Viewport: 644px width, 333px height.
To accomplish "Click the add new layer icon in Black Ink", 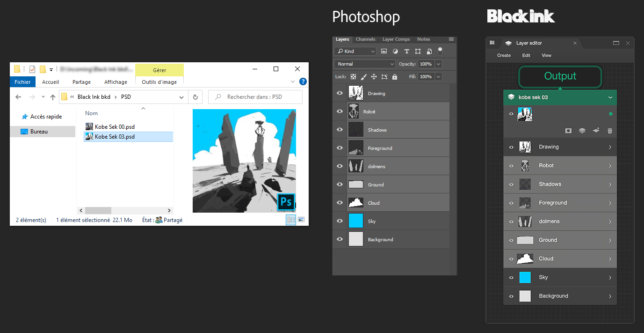I will (596, 131).
